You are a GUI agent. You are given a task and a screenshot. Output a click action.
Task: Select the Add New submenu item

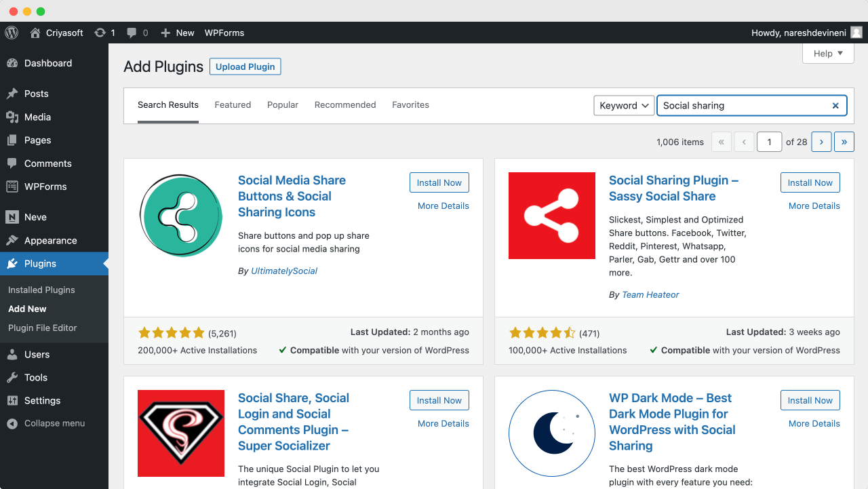pyautogui.click(x=27, y=309)
